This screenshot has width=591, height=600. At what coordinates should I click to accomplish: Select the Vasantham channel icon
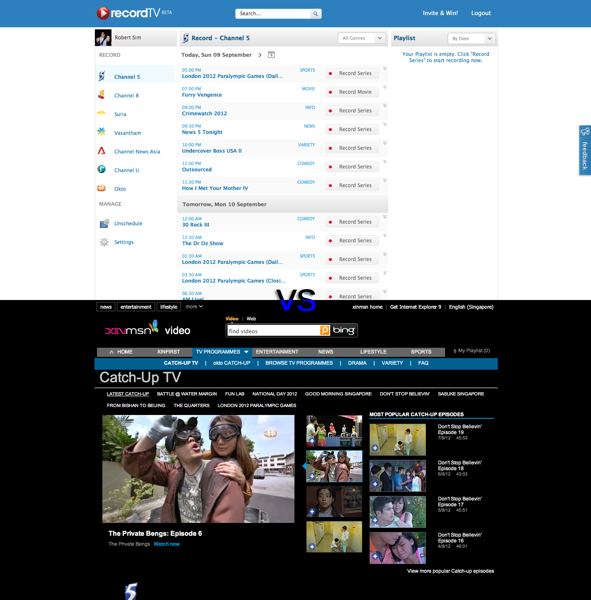[101, 132]
